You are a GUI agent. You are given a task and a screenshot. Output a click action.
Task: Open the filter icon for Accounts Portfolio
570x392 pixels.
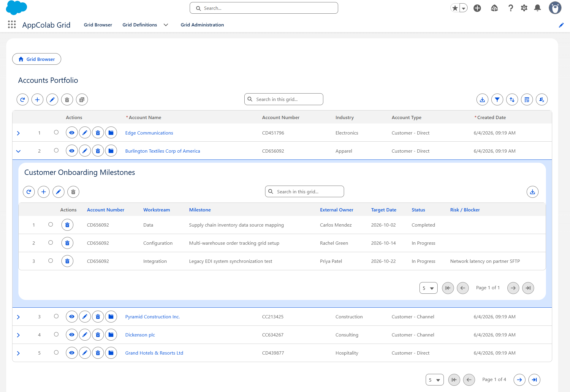497,100
